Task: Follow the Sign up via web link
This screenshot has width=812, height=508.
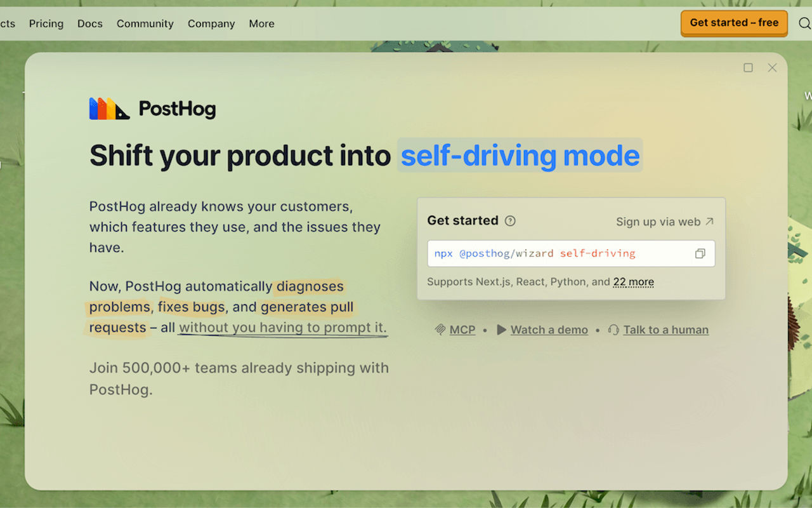Action: [665, 222]
